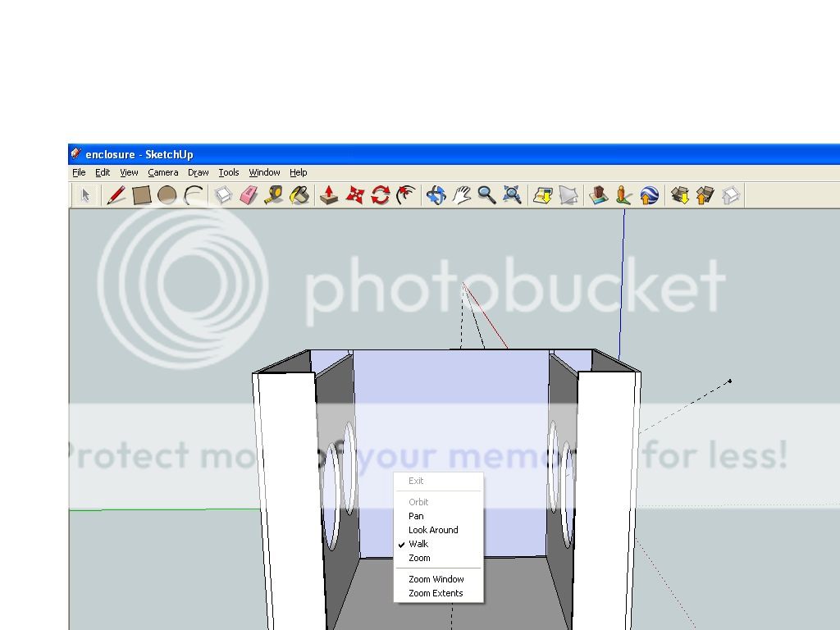This screenshot has height=630, width=840.
Task: Pick the Eraser tool
Action: 249,195
